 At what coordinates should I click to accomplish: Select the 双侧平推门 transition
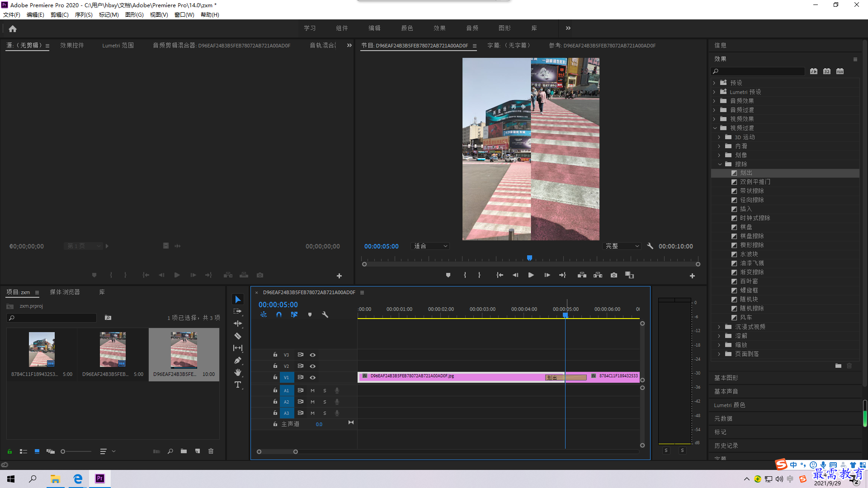755,182
